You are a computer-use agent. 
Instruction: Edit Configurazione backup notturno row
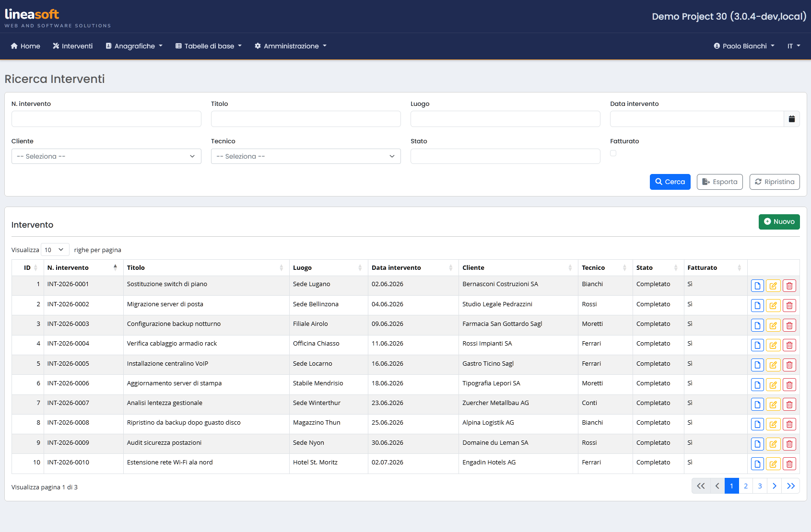[773, 326]
